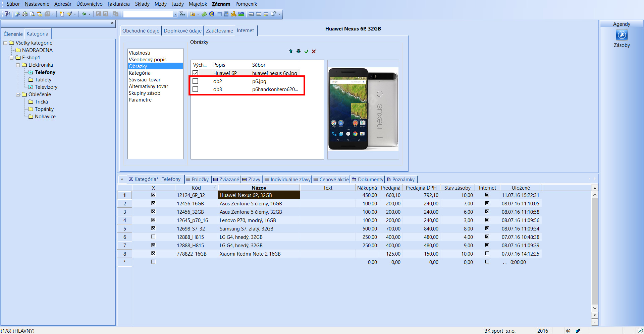The height and width of the screenshot is (334, 644).
Task: Sort table by Názov column header
Action: click(x=259, y=188)
